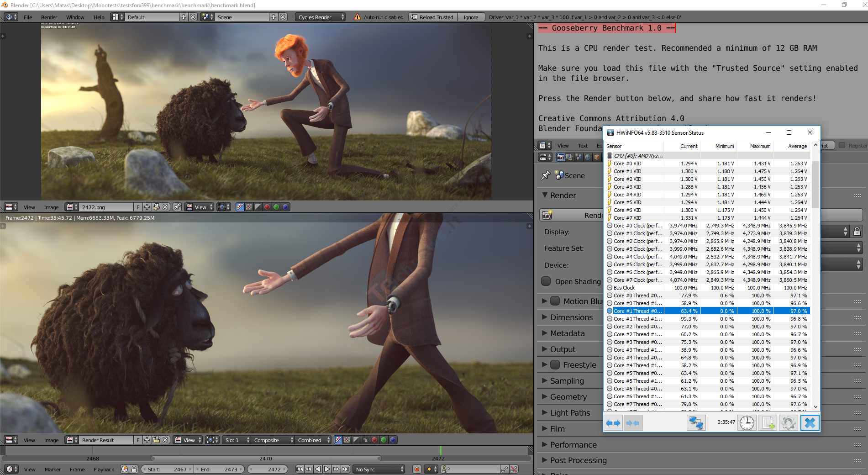Collapse the Render panel triangle
Viewport: 868px width, 475px height.
545,195
